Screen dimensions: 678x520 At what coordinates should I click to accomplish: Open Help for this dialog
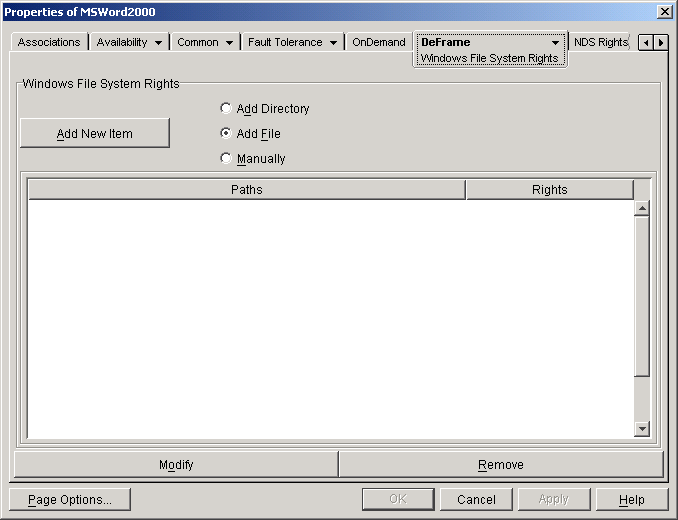[632, 500]
